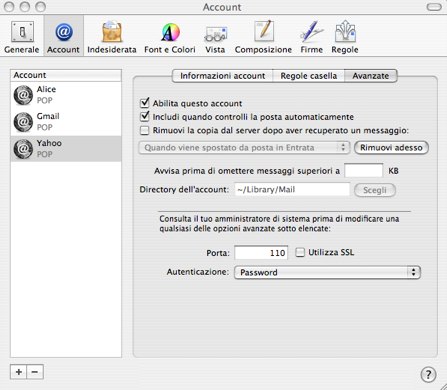
Task: Select the Account toolbar icon
Action: tap(63, 36)
